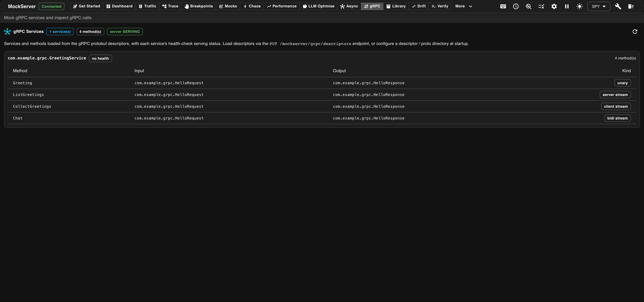
Task: Refresh the gRPC services list
Action: pos(635,32)
